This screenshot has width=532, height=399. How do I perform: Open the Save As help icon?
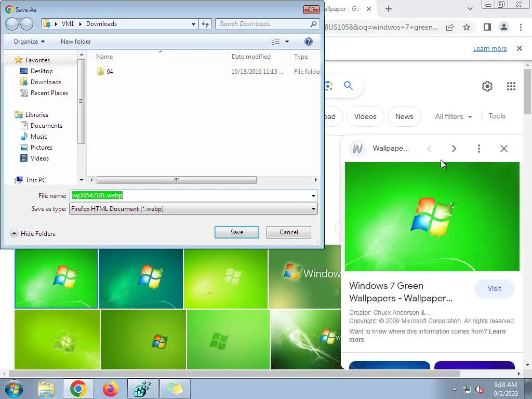click(x=309, y=42)
